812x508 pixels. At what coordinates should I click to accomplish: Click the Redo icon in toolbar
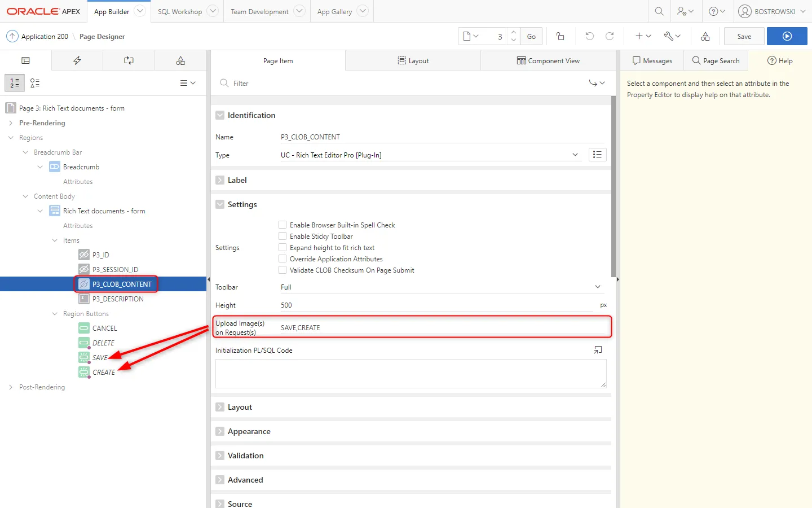610,36
